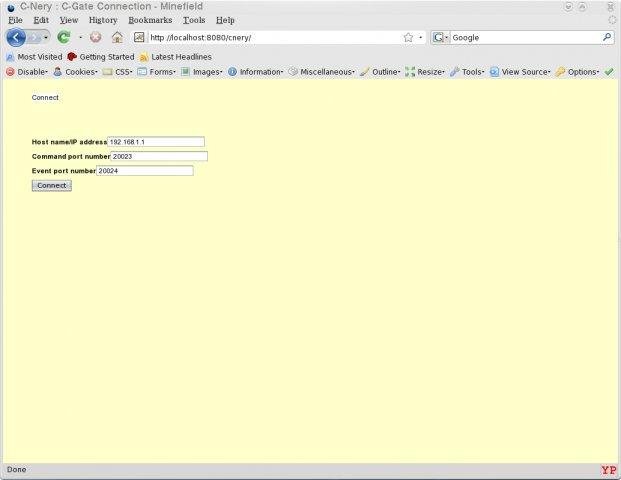Click the Forward navigation arrow
621x480 pixels.
[34, 38]
